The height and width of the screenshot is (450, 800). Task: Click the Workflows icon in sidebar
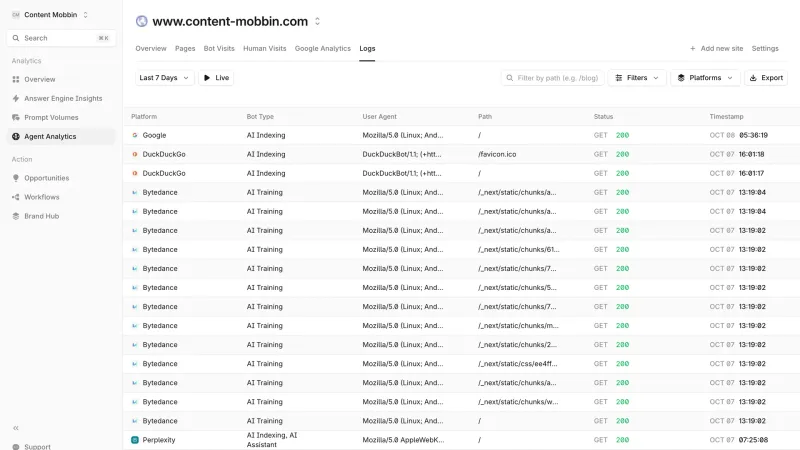point(16,197)
